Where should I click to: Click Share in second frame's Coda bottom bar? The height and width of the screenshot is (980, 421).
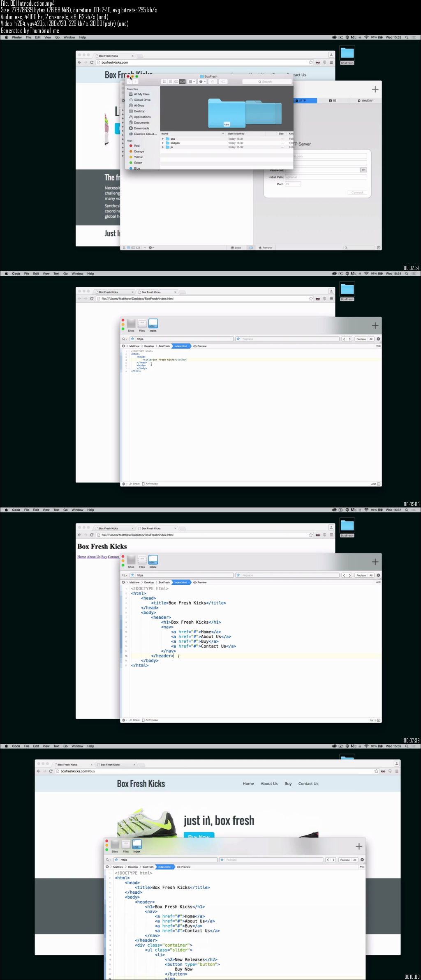point(134,484)
